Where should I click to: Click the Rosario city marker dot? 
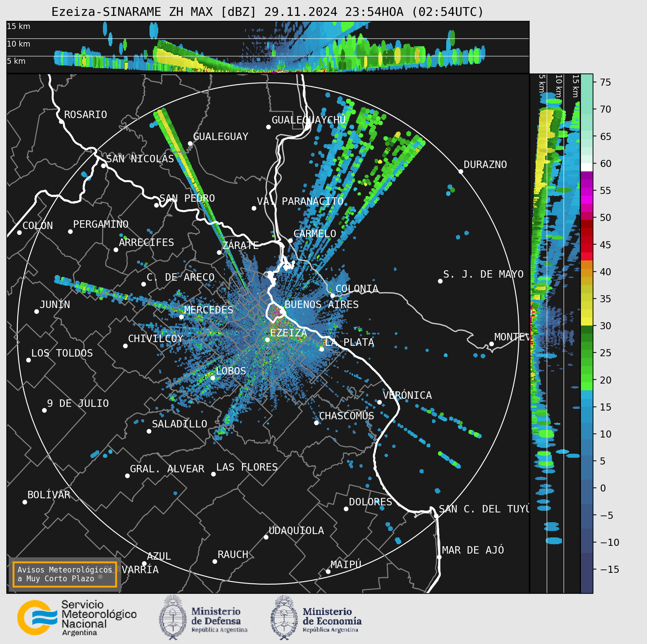pyautogui.click(x=61, y=121)
